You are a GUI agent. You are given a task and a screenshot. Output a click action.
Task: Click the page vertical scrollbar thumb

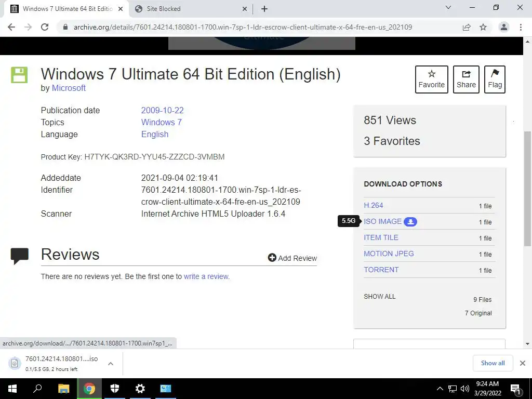tap(527, 188)
